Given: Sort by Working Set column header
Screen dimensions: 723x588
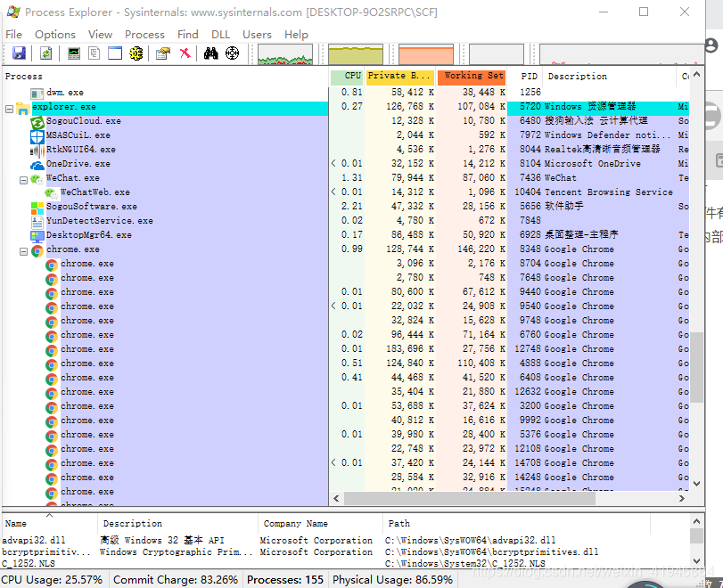Looking at the screenshot, I should tap(472, 77).
